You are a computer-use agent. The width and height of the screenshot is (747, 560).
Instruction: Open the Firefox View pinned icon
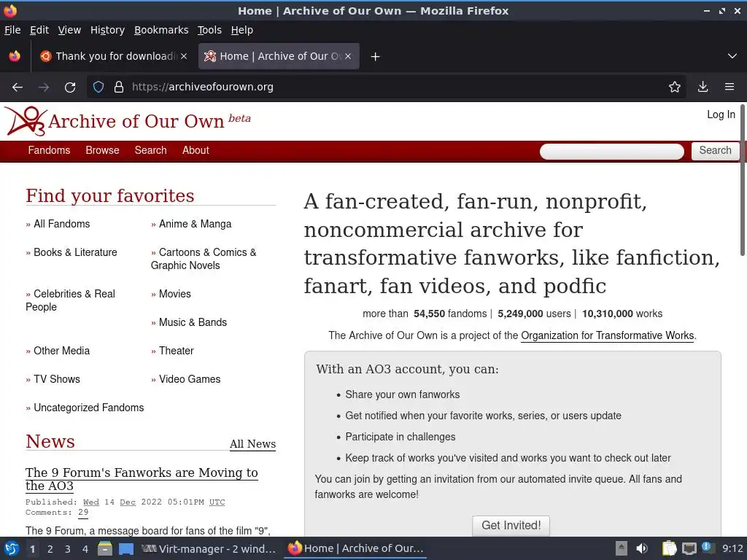click(x=15, y=56)
